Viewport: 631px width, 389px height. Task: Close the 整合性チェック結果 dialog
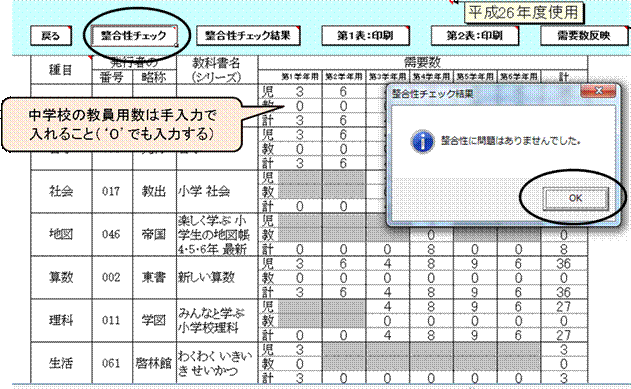pos(598,91)
